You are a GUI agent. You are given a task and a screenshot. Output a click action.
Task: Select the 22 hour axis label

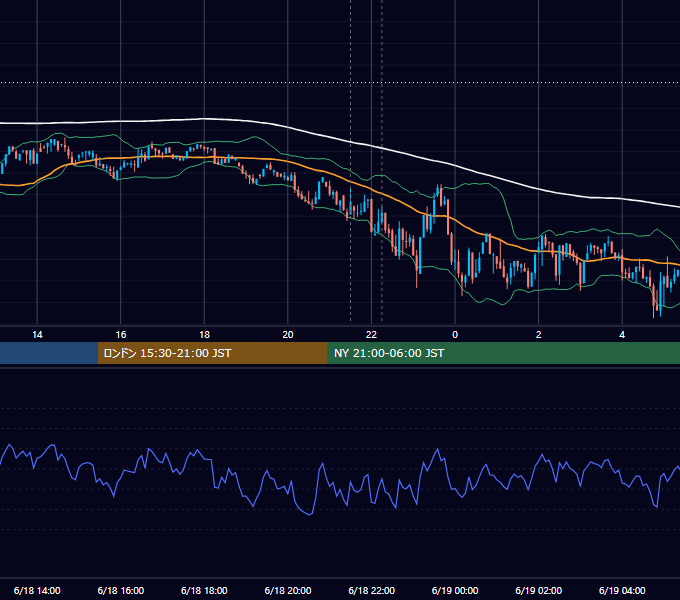[x=371, y=335]
